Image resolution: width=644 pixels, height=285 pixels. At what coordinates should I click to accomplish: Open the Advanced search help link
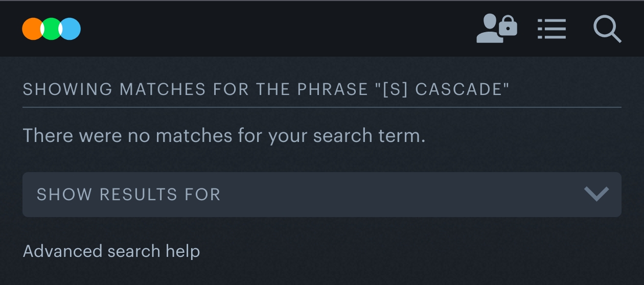(x=111, y=251)
